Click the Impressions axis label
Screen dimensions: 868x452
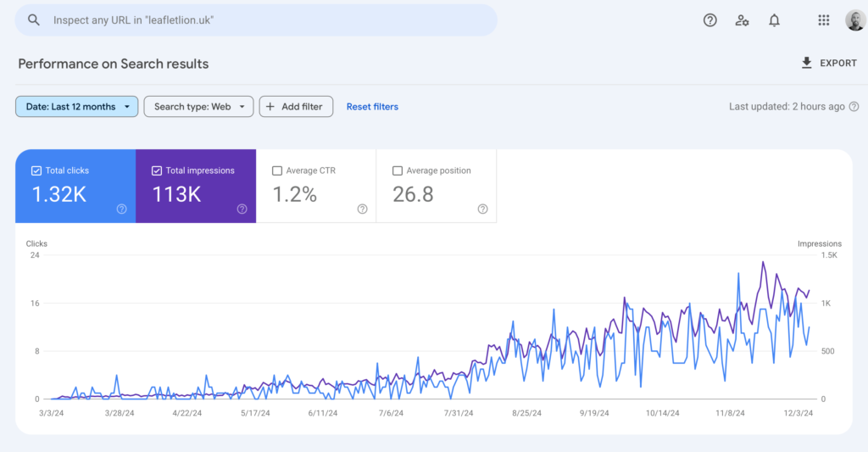tap(820, 243)
